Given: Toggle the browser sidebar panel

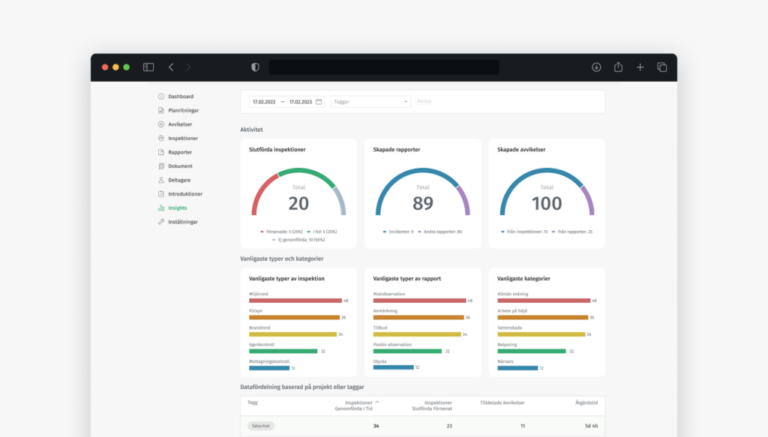Looking at the screenshot, I should 148,67.
